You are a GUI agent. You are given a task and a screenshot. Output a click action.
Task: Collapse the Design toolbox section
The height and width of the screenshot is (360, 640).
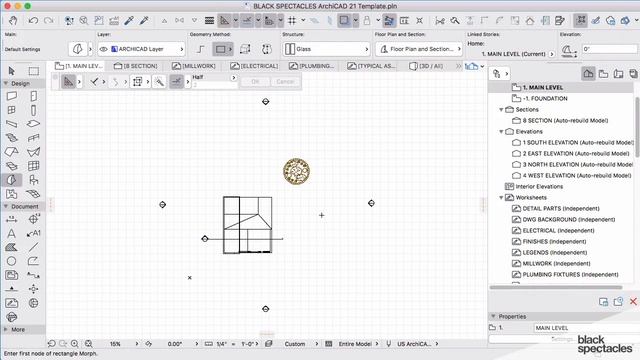6,83
